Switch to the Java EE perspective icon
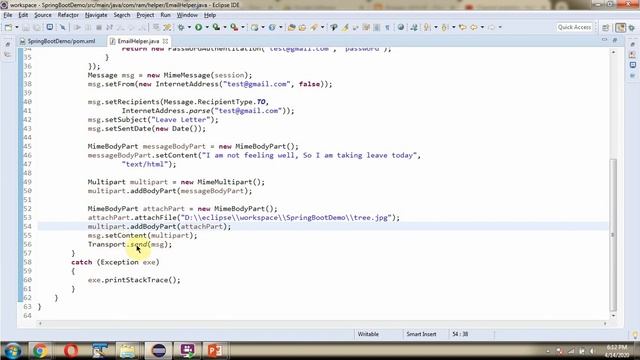This screenshot has height=360, width=640. 620,27
